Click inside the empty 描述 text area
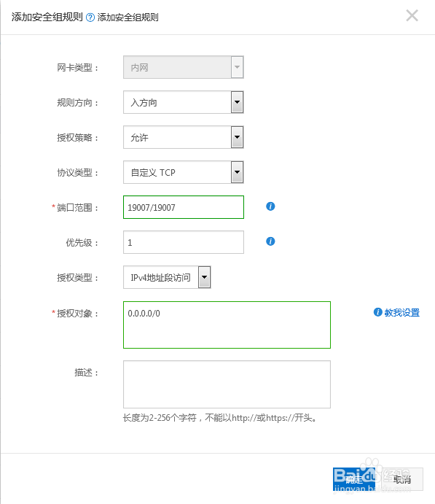 click(x=227, y=384)
